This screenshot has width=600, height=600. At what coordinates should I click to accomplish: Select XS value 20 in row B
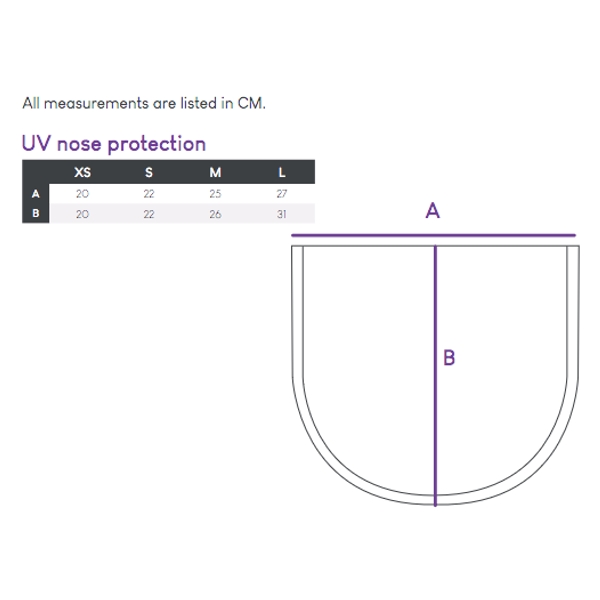(82, 214)
